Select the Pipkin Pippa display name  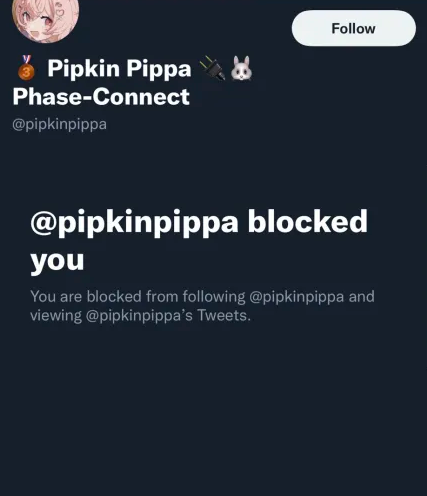click(119, 69)
